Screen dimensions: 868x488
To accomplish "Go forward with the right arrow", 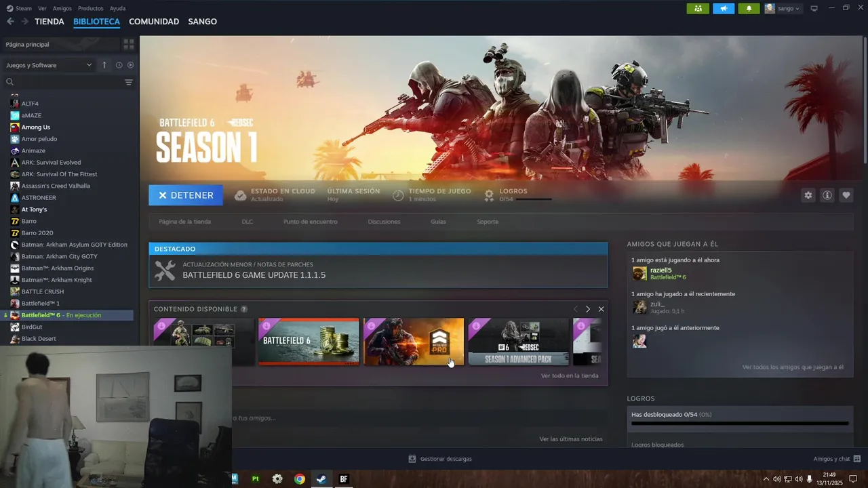I will [x=24, y=22].
